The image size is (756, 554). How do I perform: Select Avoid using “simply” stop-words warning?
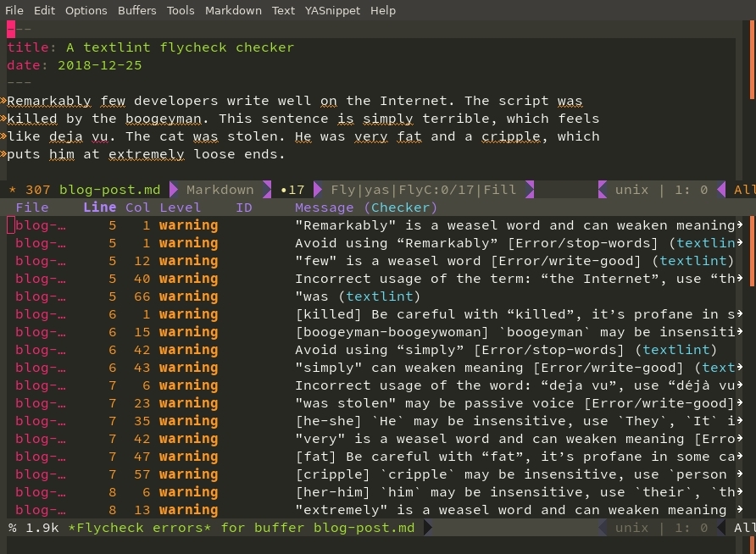375,350
